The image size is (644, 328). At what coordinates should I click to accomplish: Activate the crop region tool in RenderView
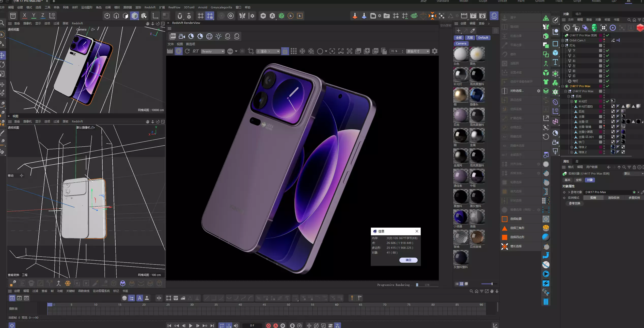[x=251, y=51]
